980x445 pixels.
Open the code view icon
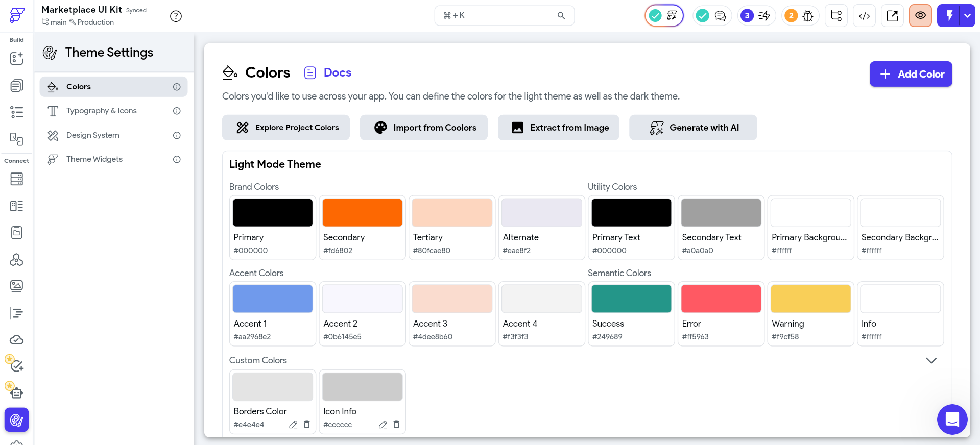click(864, 16)
